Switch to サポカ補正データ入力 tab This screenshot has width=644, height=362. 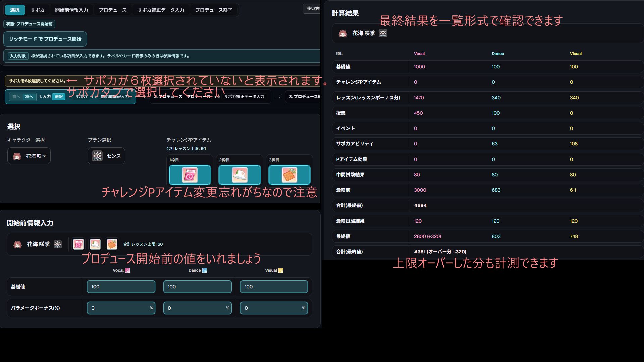tap(161, 10)
